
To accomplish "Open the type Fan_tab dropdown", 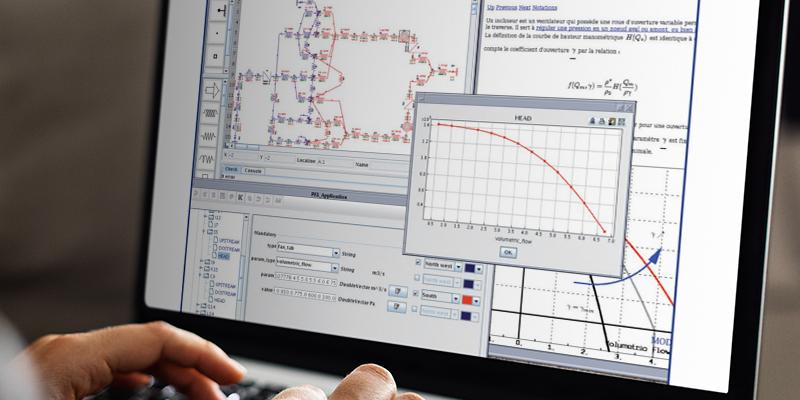I will coord(334,252).
